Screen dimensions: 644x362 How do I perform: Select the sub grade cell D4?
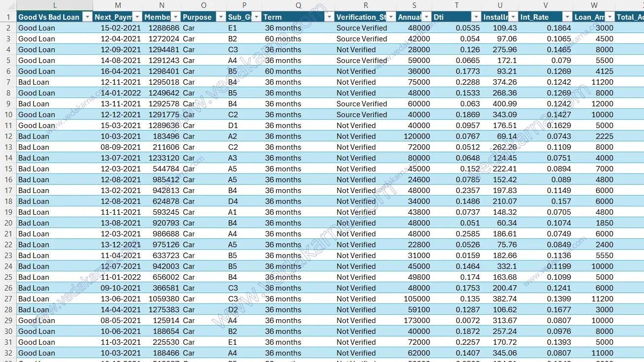244,201
